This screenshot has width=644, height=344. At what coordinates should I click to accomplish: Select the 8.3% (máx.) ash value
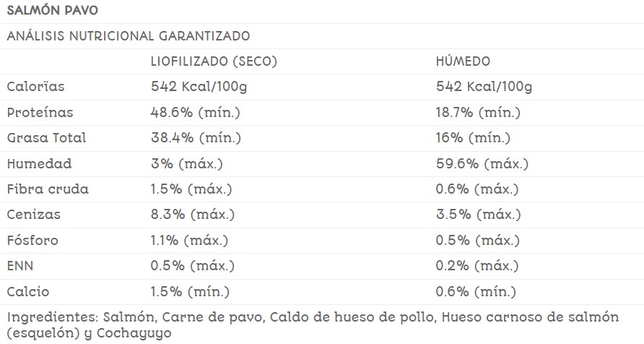pos(191,215)
